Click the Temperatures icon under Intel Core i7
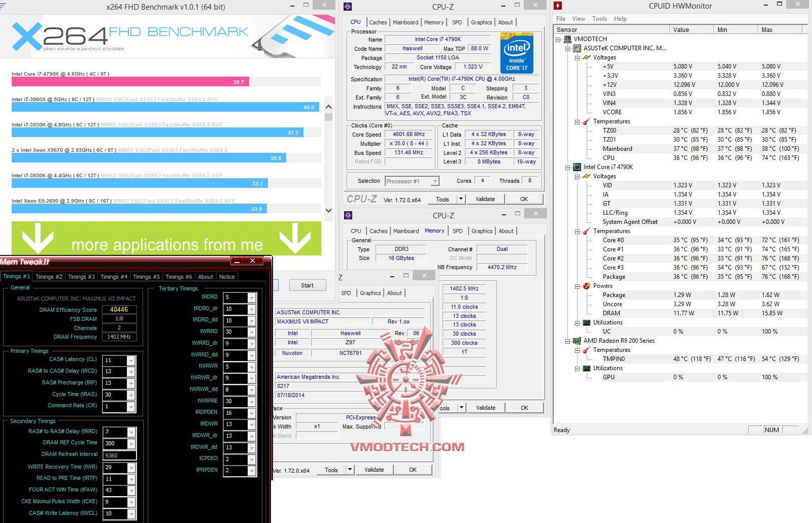Viewport: 812px width, 523px height. [587, 231]
